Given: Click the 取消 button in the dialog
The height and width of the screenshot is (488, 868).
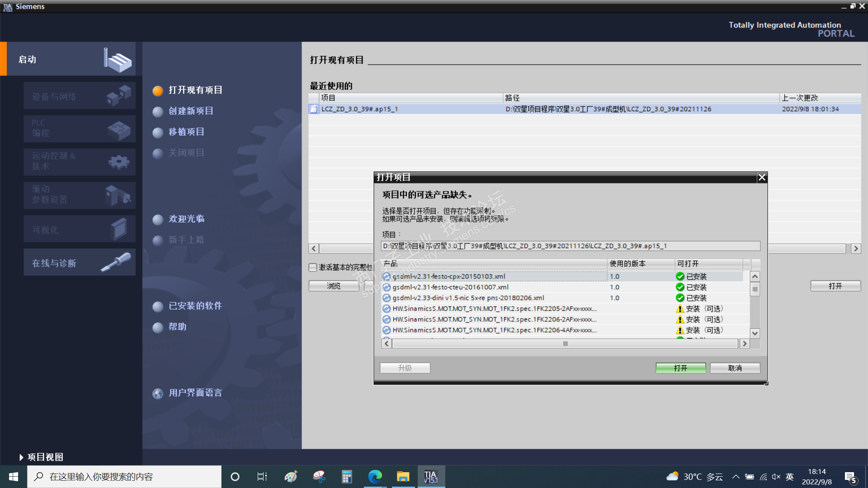Looking at the screenshot, I should pos(735,368).
